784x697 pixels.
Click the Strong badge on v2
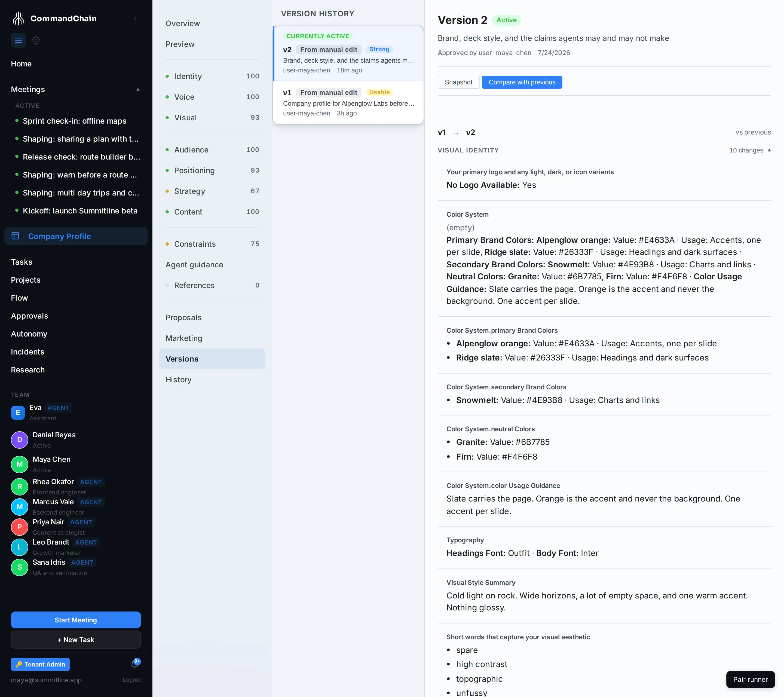tap(379, 49)
